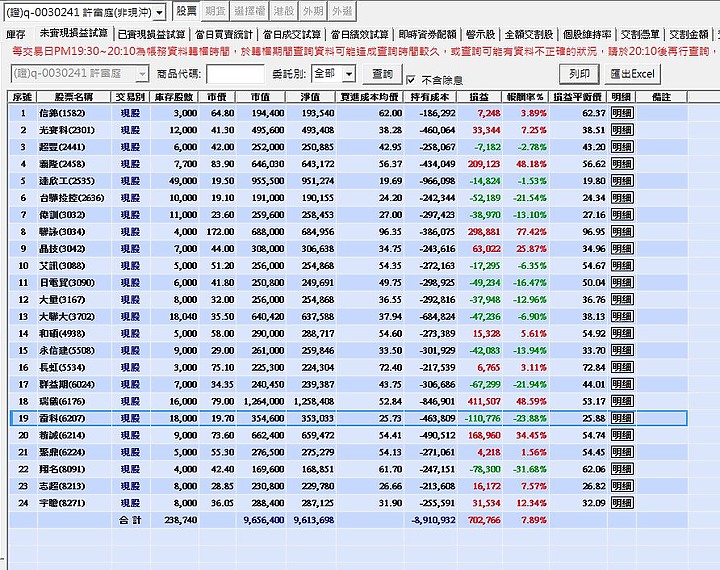Sort by the 買進成本均價 column header
Viewport: 720px width, 570px height.
coord(370,97)
